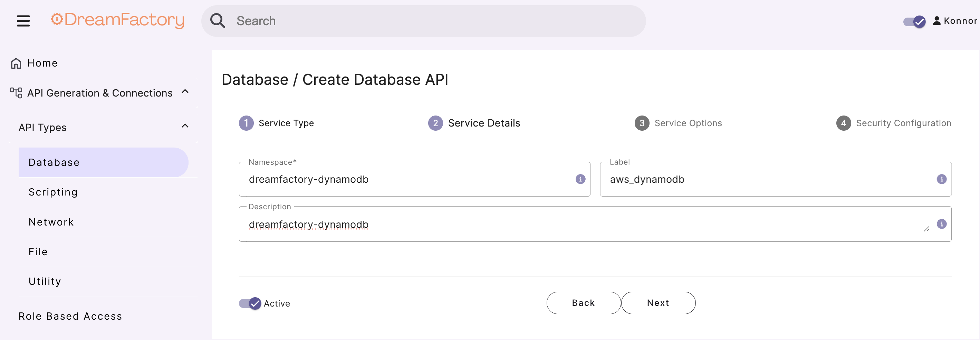The height and width of the screenshot is (340, 980).
Task: Toggle the theme switch near Konnor
Action: (914, 22)
